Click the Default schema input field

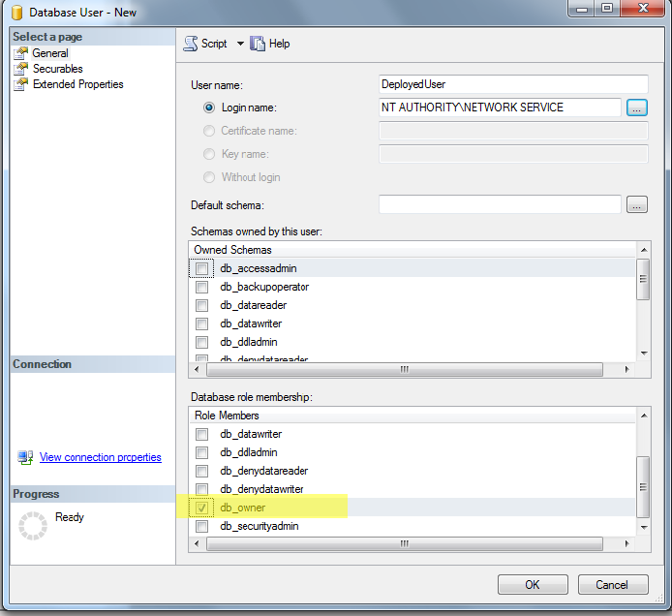[x=500, y=204]
